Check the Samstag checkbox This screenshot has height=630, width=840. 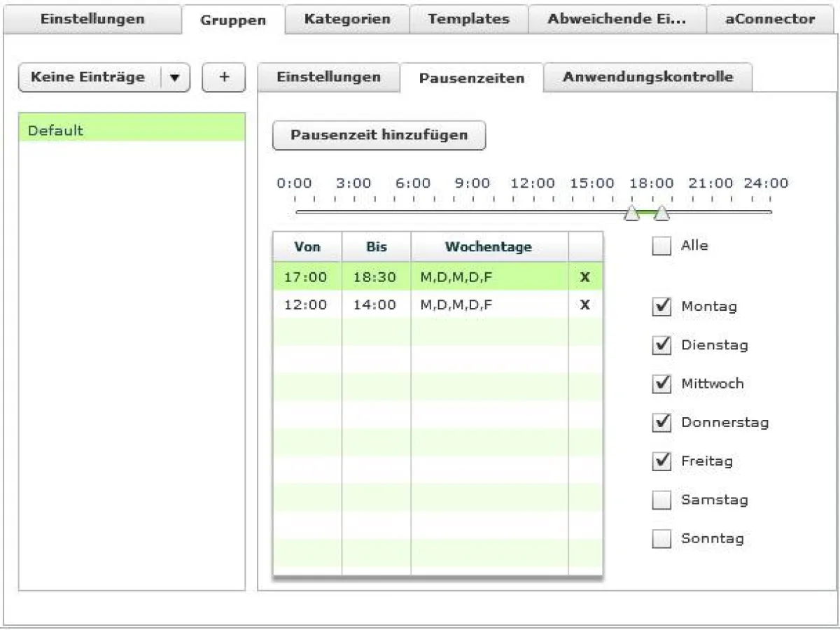click(661, 500)
